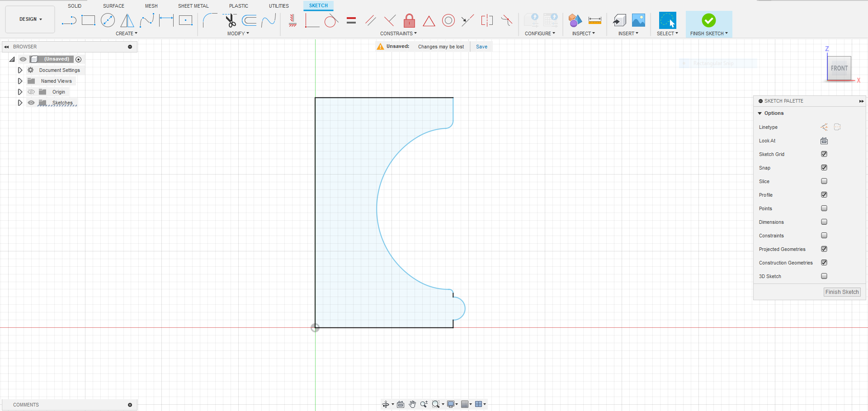The height and width of the screenshot is (411, 868).
Task: Select the Pan hand tool
Action: coord(412,404)
